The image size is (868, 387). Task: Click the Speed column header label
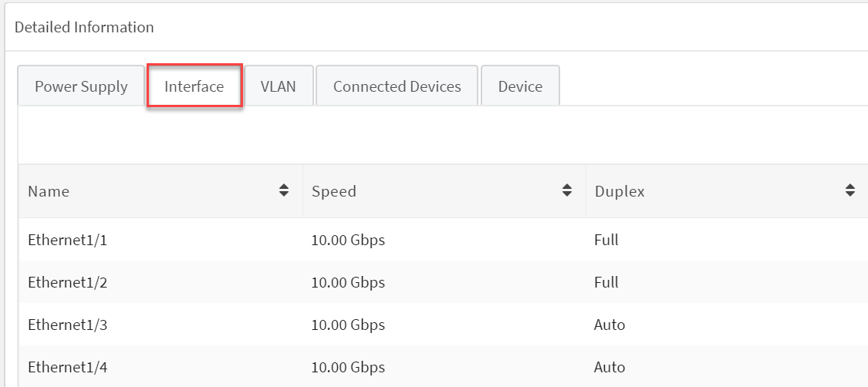tap(334, 191)
